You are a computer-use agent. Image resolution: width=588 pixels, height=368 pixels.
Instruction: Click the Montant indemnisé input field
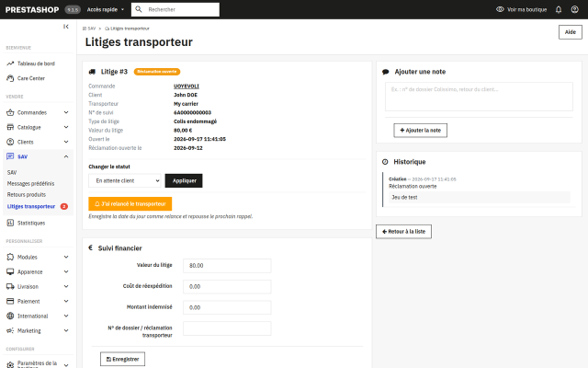tap(227, 307)
